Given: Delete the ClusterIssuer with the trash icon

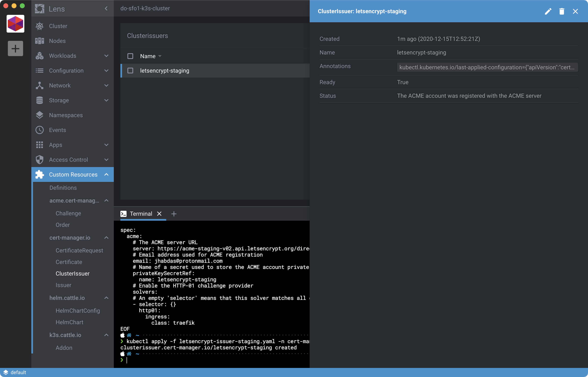Looking at the screenshot, I should click(x=562, y=11).
